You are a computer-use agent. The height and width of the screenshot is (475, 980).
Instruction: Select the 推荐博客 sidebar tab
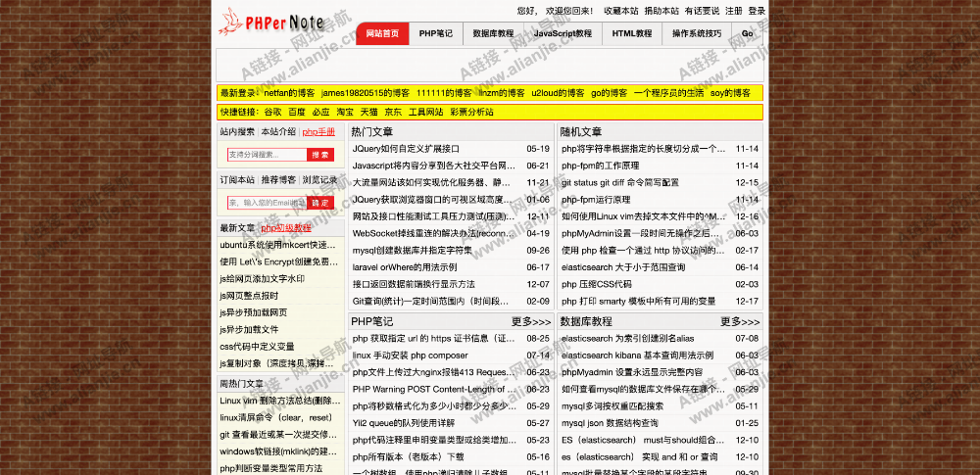(x=278, y=180)
